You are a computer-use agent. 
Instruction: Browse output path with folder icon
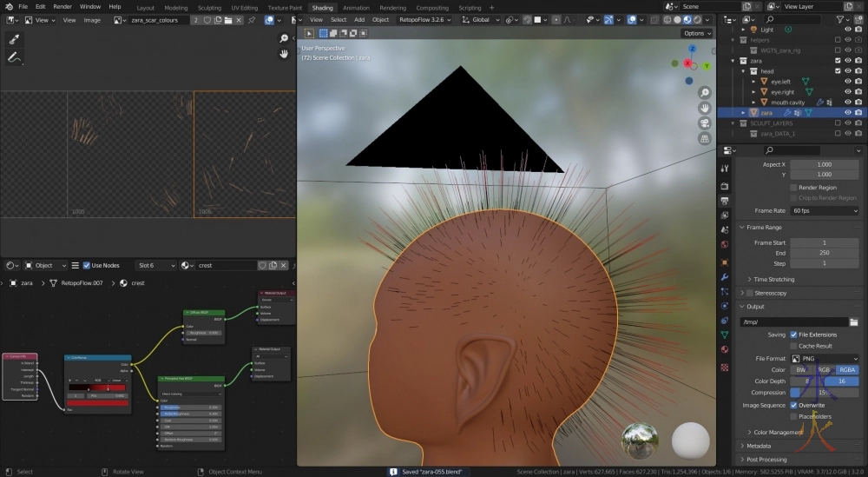click(x=854, y=321)
